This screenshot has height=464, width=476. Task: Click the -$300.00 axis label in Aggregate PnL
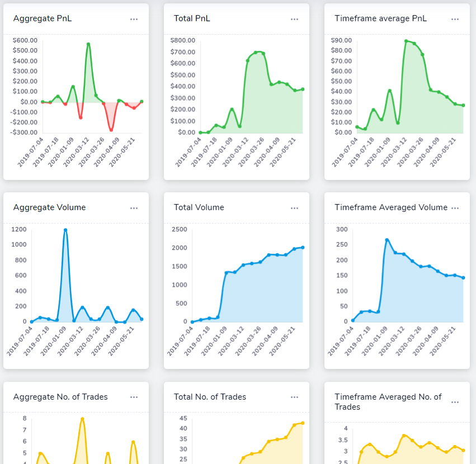pyautogui.click(x=23, y=132)
